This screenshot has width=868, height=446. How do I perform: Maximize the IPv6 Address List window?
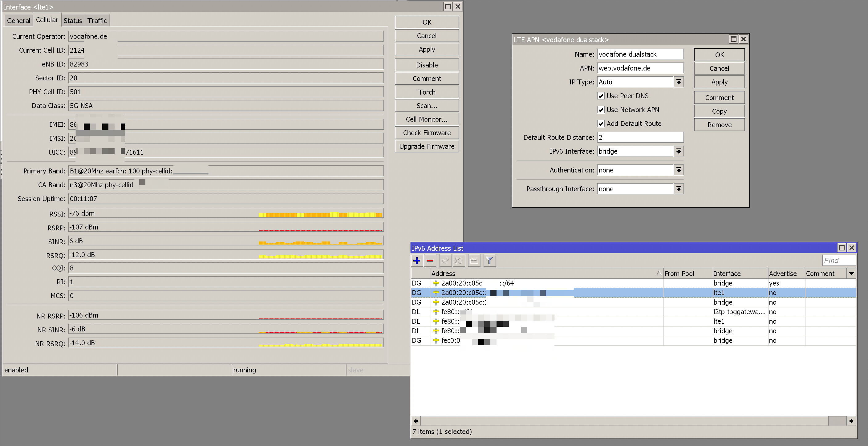(x=842, y=248)
